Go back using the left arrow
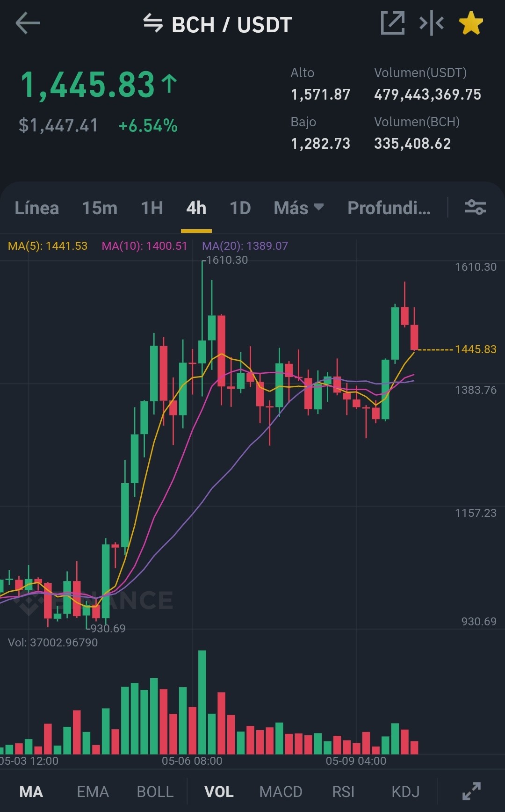Image resolution: width=505 pixels, height=812 pixels. (28, 23)
